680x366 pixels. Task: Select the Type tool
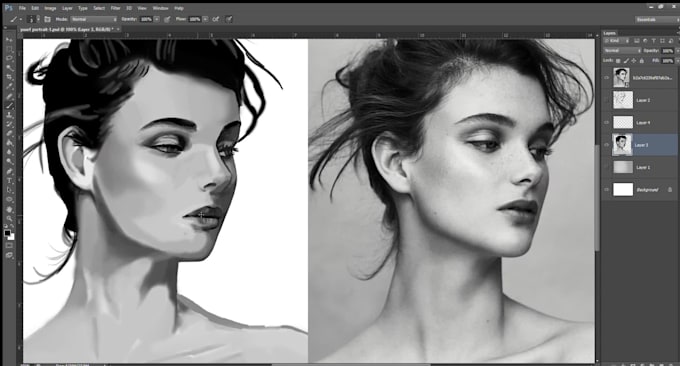(9, 181)
